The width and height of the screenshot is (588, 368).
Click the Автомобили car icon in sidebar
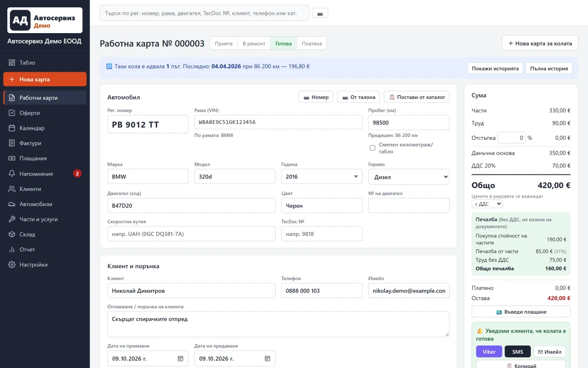coord(12,204)
